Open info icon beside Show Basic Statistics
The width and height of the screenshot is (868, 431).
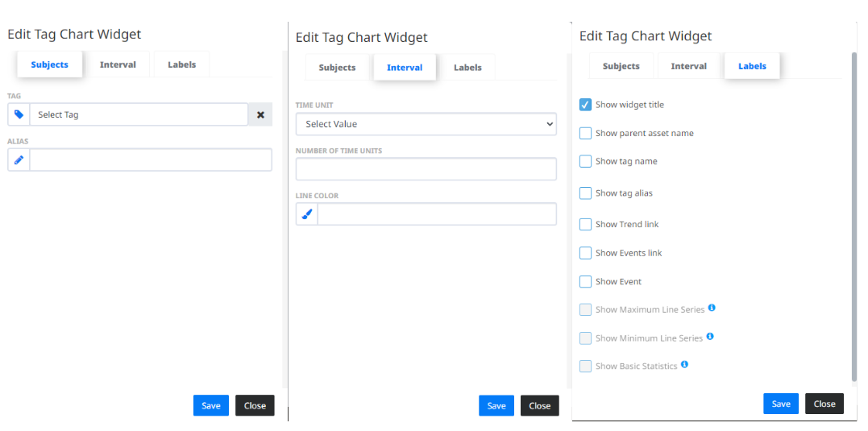coord(685,365)
